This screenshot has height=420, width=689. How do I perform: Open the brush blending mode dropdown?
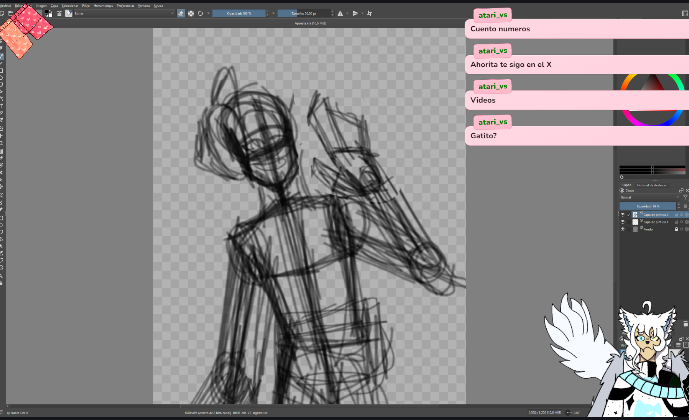pos(124,14)
